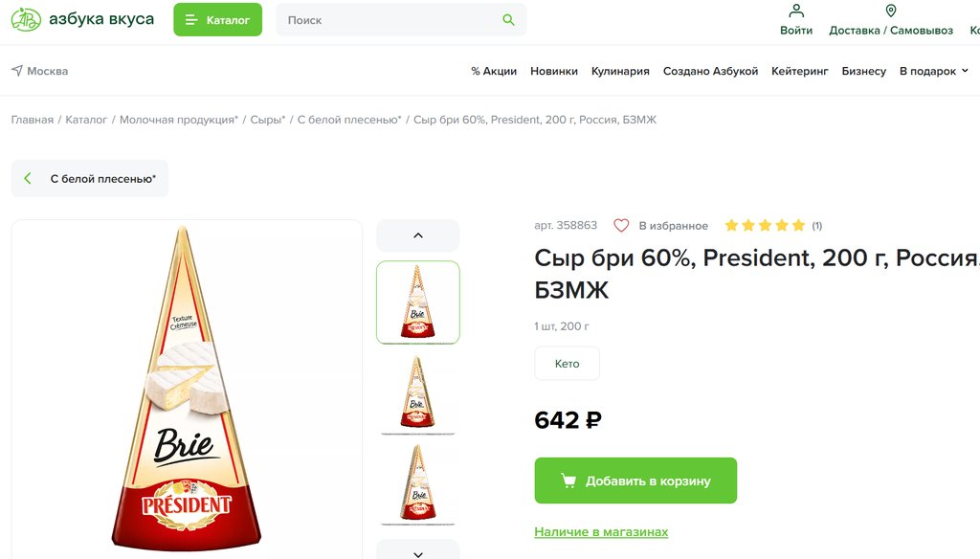Select the second Brie product thumbnail
The width and height of the screenshot is (980, 559).
click(x=417, y=393)
